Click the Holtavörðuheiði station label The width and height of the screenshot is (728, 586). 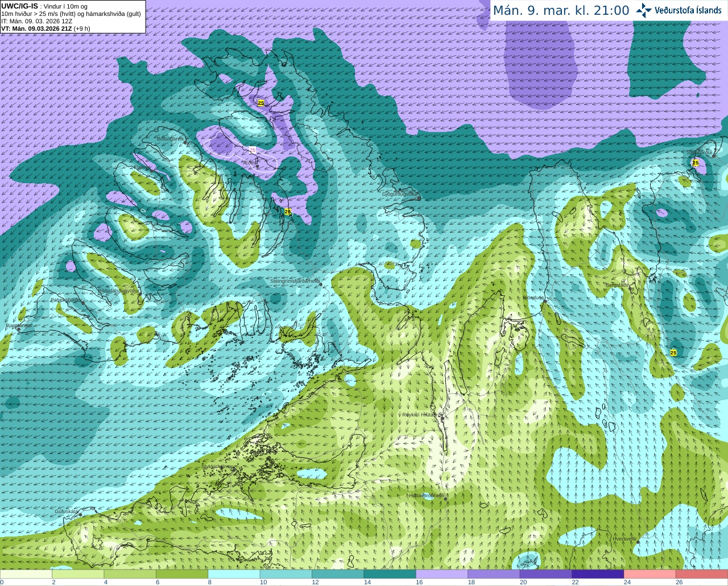click(x=427, y=496)
